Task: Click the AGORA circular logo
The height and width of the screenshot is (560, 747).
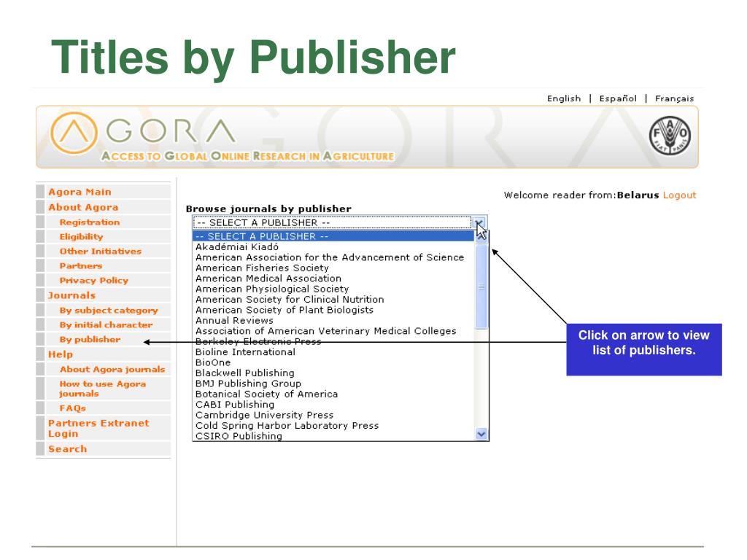Action: 74,133
